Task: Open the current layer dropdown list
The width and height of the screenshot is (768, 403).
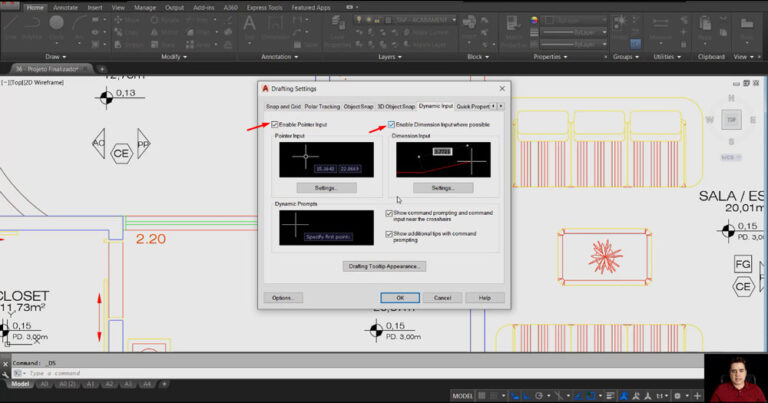Action: pyautogui.click(x=406, y=20)
